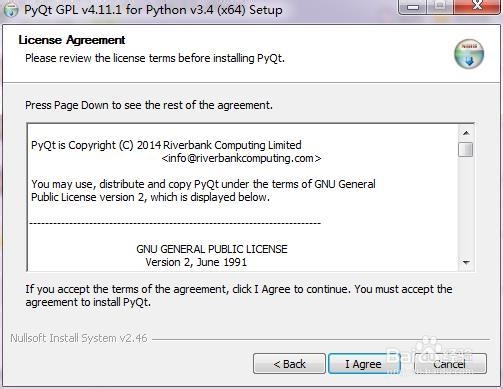503x389 pixels.
Task: Click the License Agreement heading
Action: point(72,40)
